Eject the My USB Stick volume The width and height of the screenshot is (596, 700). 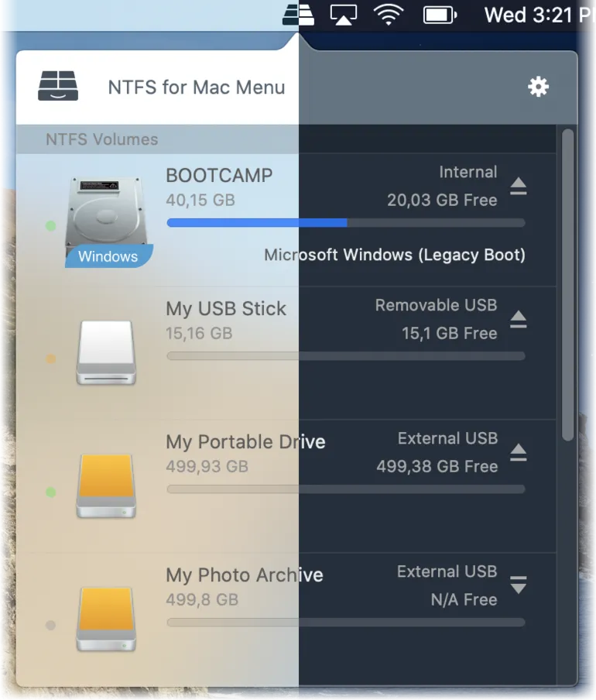point(519,319)
